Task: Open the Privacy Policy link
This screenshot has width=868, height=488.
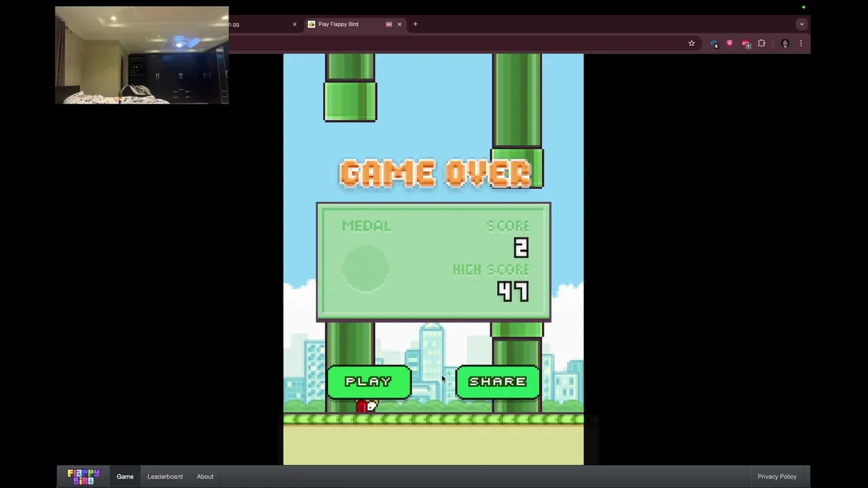Action: (x=777, y=476)
